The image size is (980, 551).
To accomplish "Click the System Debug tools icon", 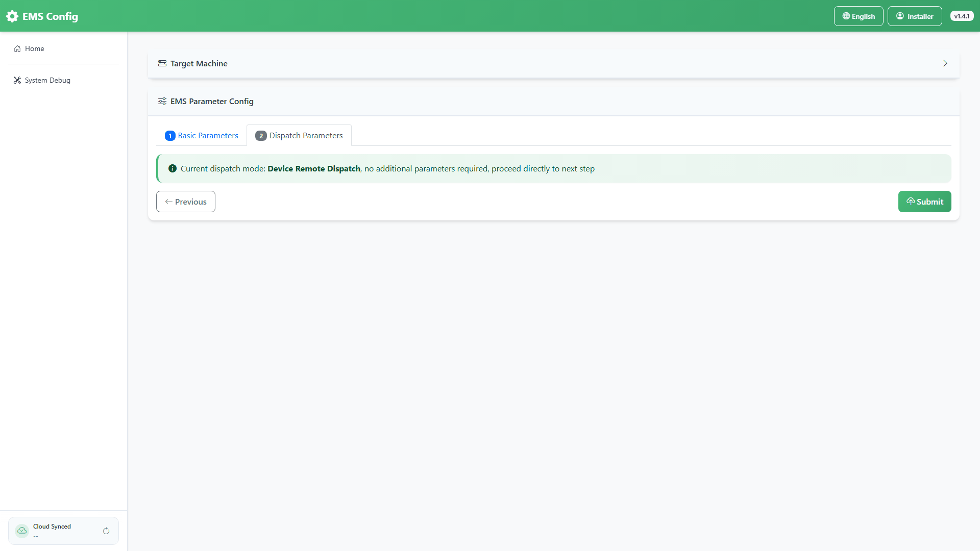I will [x=17, y=80].
